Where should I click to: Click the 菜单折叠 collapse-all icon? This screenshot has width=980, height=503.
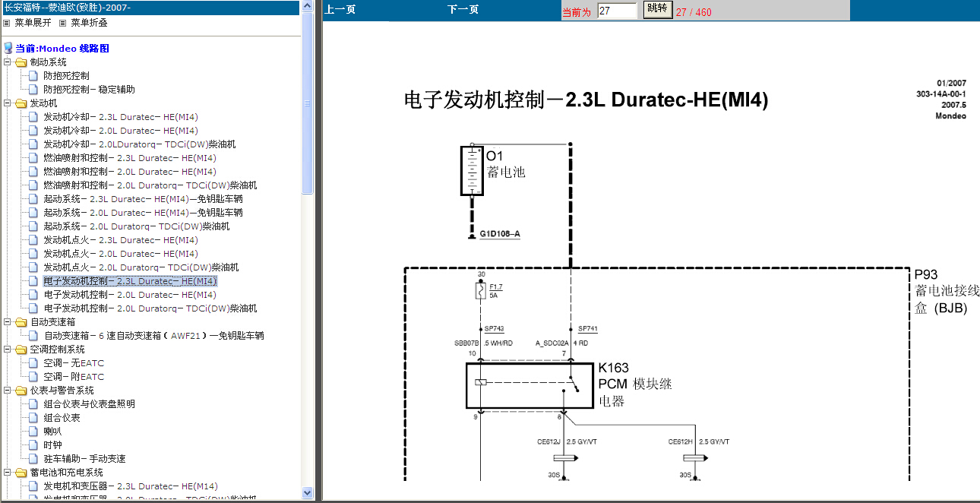click(x=63, y=23)
